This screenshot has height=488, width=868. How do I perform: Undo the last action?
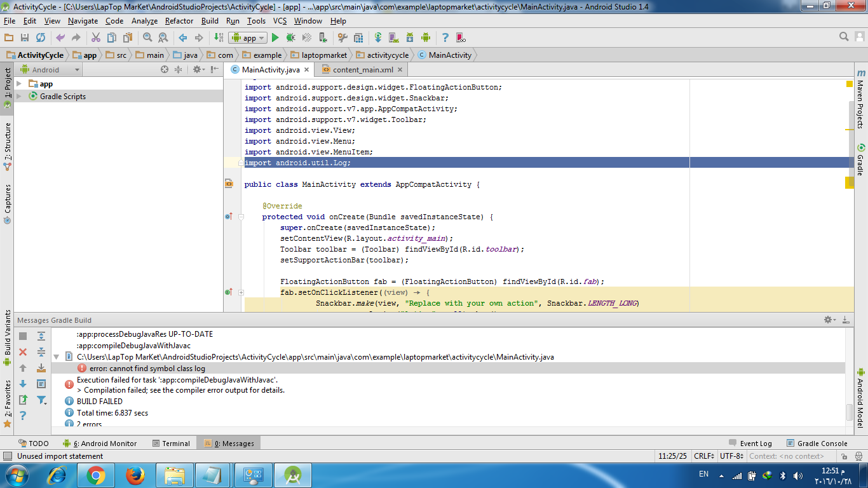tap(60, 38)
